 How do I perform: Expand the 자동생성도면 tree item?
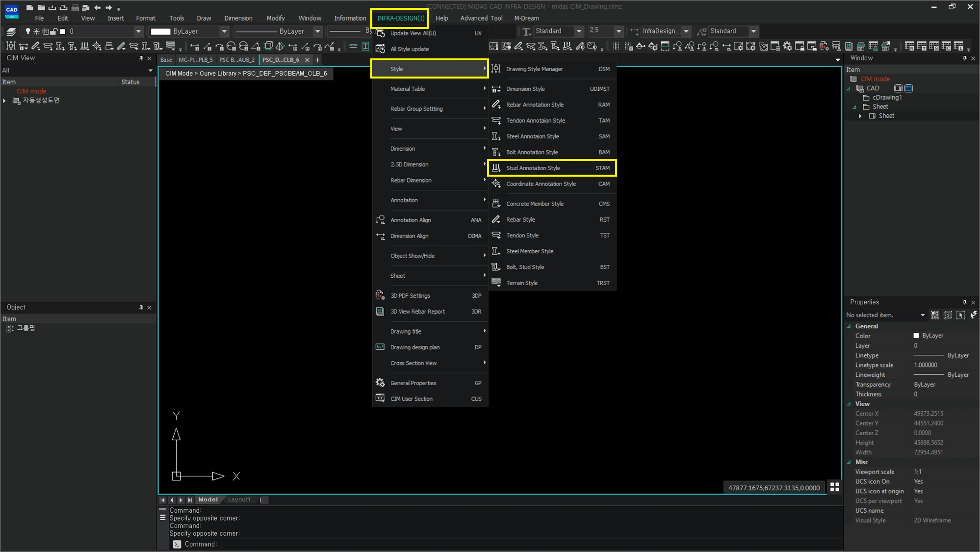click(4, 101)
